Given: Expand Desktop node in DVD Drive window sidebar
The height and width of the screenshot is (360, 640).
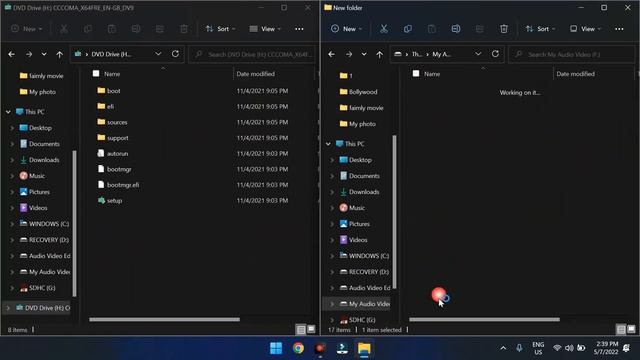Looking at the screenshot, I should (12, 128).
